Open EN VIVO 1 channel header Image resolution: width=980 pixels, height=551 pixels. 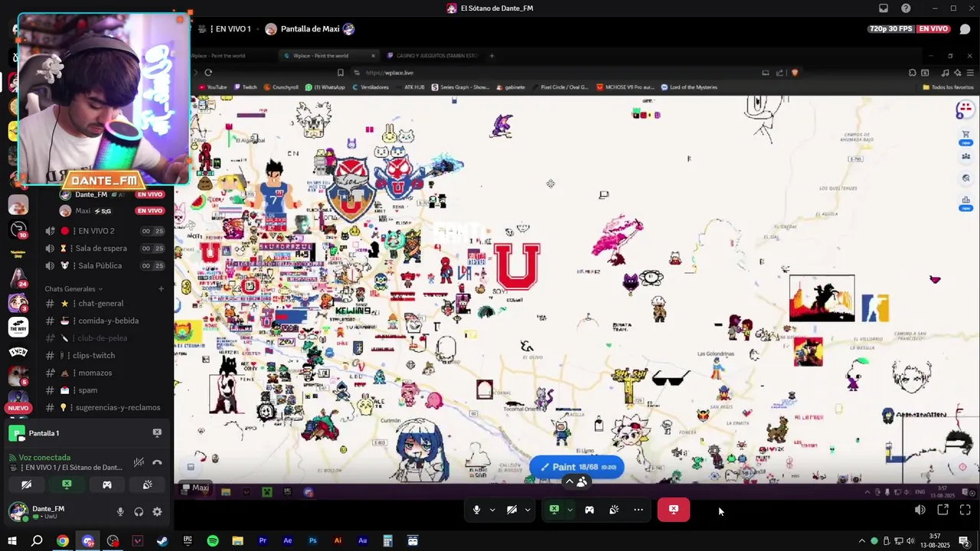[x=233, y=29]
